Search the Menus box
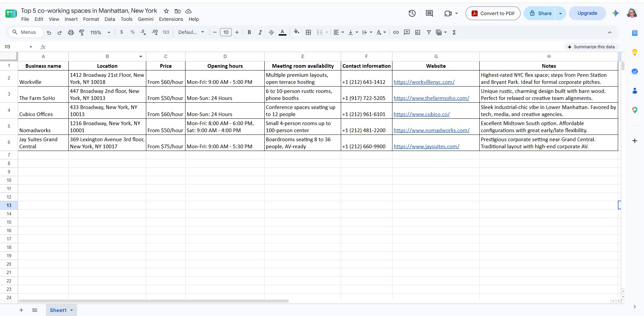 click(25, 32)
